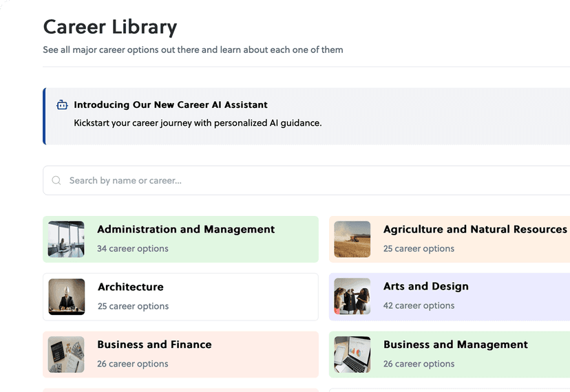Choose the Business and Finance title
Viewport: 570px width, 392px height.
(x=154, y=345)
